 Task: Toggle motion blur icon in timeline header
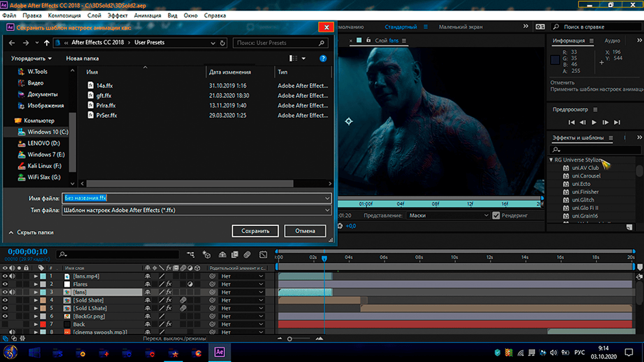point(247,255)
